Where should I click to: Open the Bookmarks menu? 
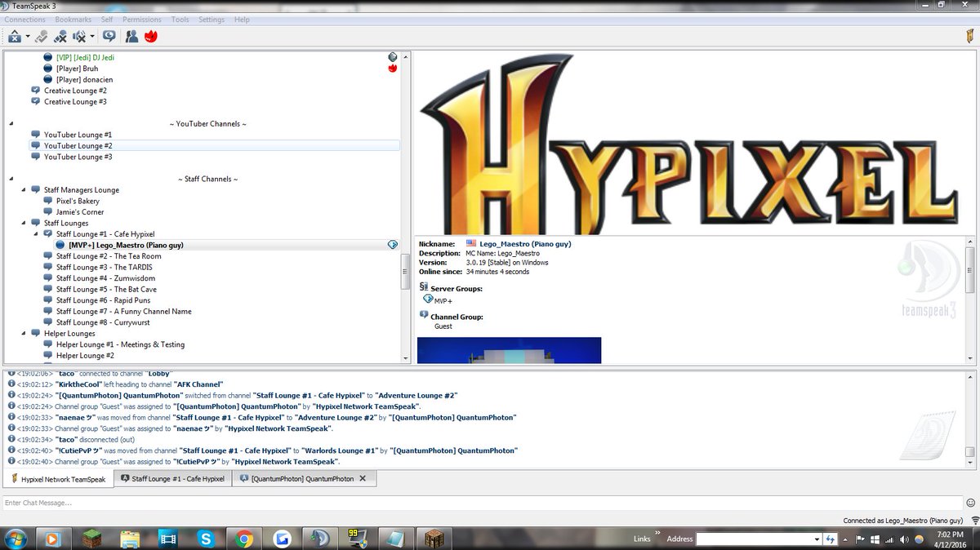[73, 20]
